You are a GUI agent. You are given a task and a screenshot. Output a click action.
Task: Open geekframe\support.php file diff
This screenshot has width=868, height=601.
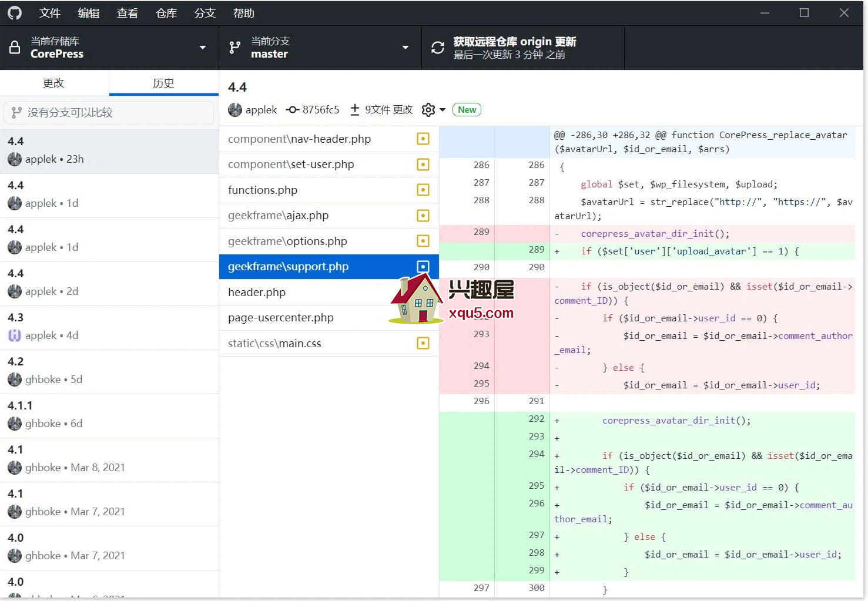(x=329, y=267)
